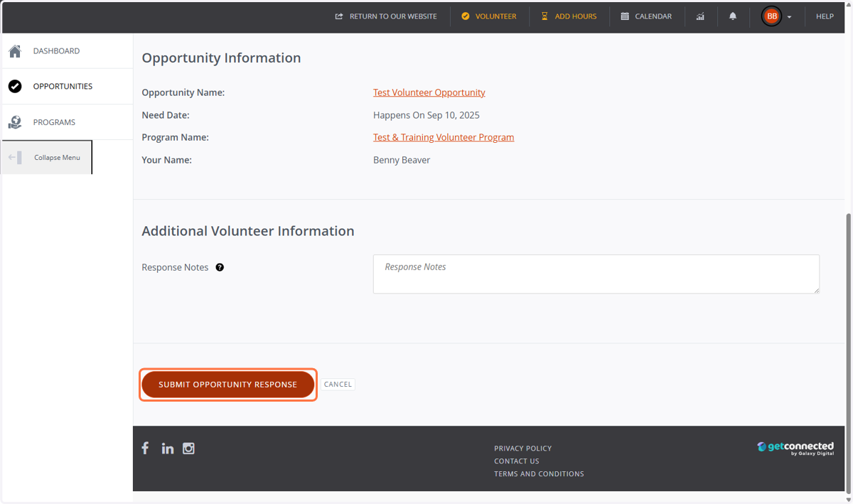The height and width of the screenshot is (504, 853).
Task: Click the Get Connected logo
Action: 795,448
